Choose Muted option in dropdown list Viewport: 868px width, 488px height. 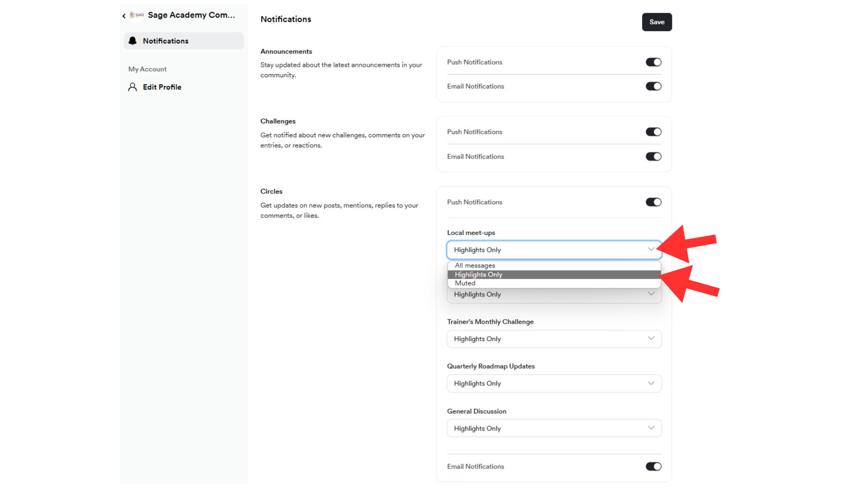pyautogui.click(x=465, y=283)
